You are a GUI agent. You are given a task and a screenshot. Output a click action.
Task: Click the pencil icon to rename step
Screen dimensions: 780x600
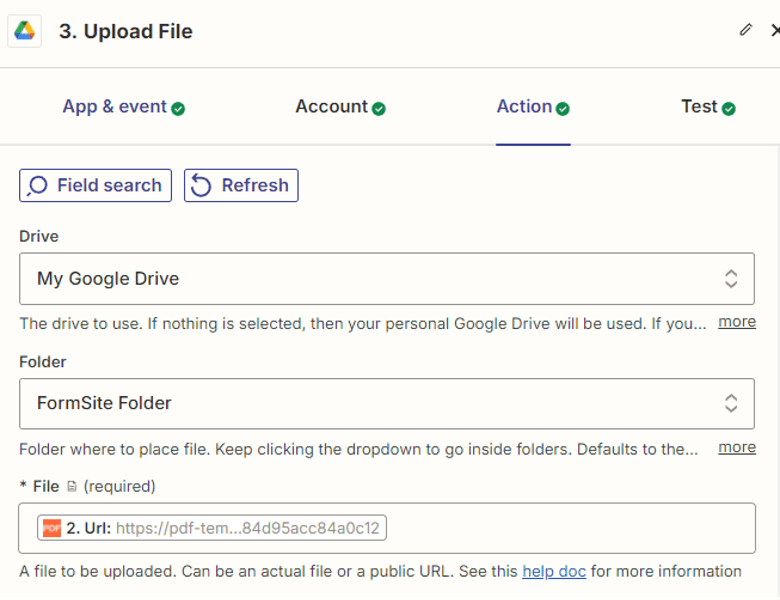click(x=745, y=30)
